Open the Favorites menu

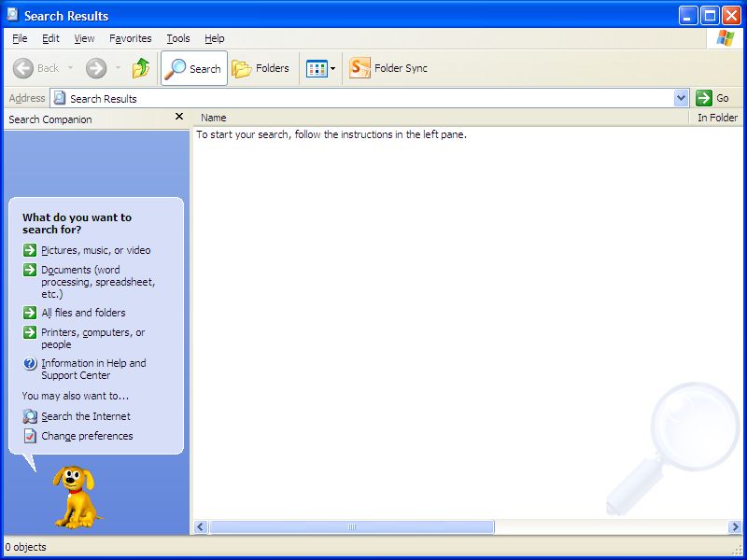click(x=130, y=38)
